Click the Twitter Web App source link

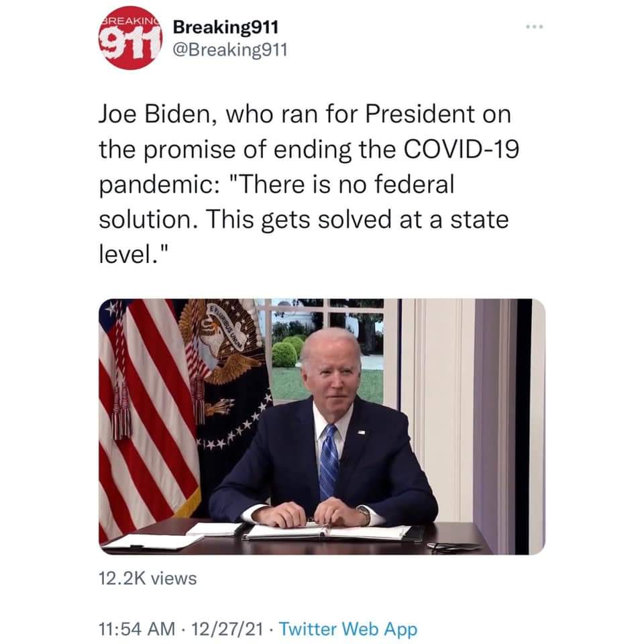click(x=348, y=629)
